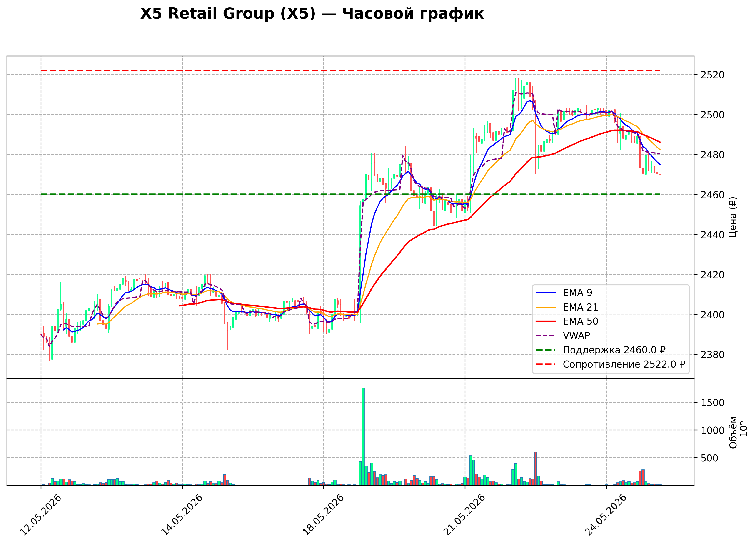The height and width of the screenshot is (544, 756).
Task: Click the price axis value 2400
Action: (713, 315)
